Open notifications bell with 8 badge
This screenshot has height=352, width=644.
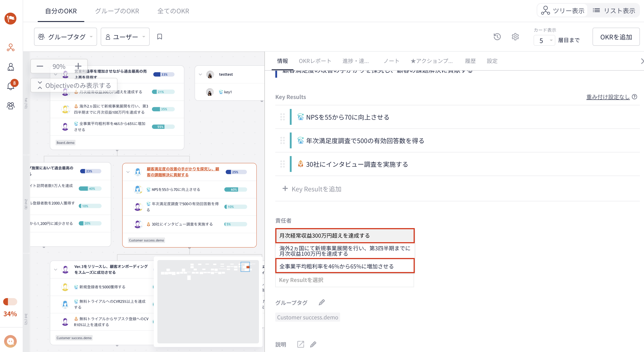click(10, 86)
